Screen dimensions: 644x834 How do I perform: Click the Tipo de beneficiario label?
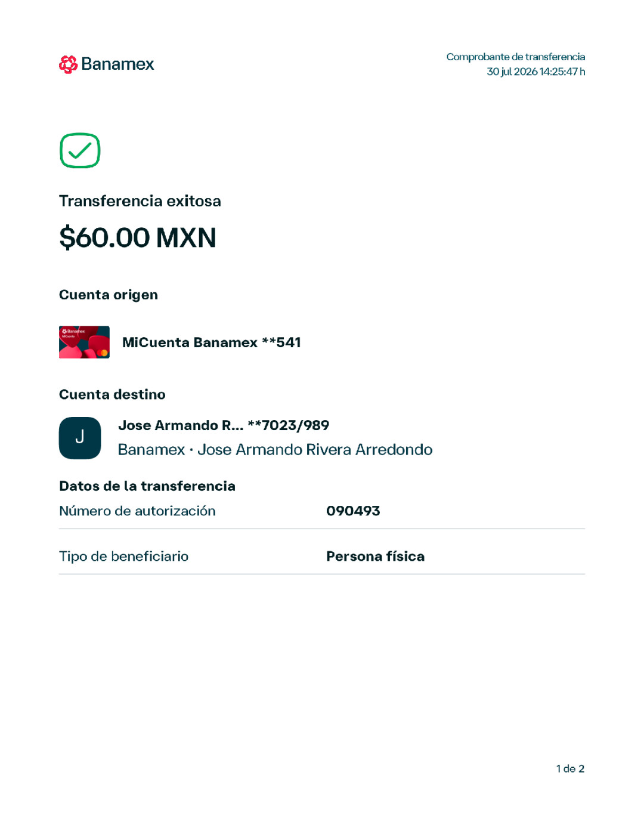click(x=124, y=557)
